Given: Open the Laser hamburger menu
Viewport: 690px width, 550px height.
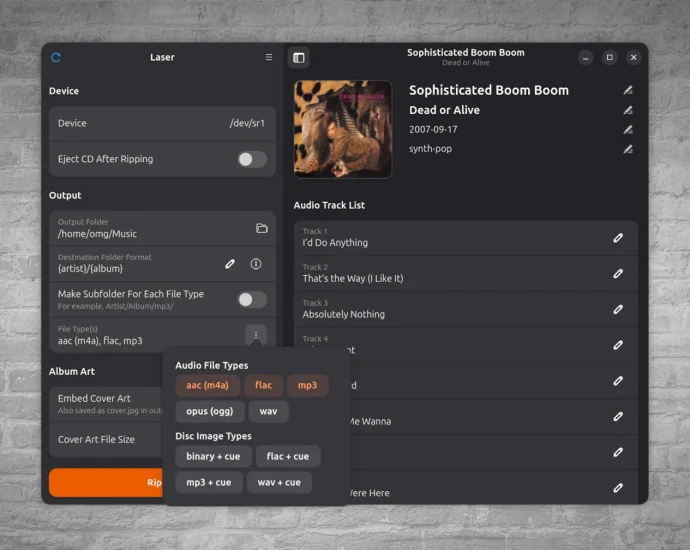Looking at the screenshot, I should coord(269,57).
